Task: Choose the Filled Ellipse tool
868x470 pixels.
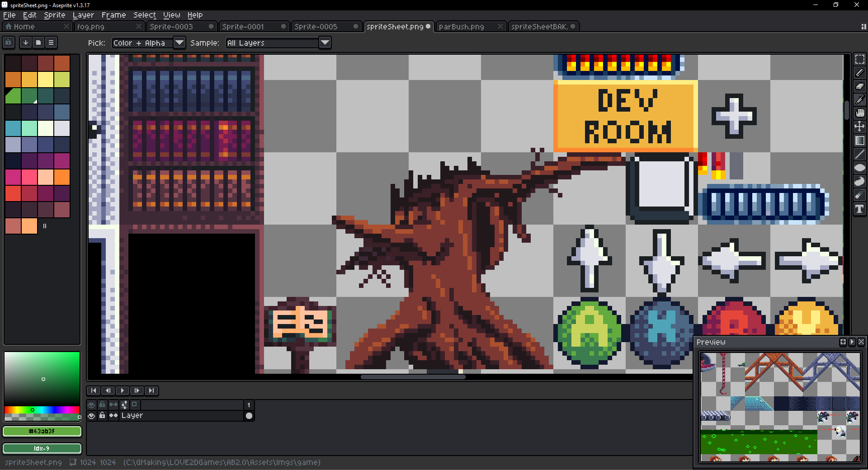Action: coord(859,168)
